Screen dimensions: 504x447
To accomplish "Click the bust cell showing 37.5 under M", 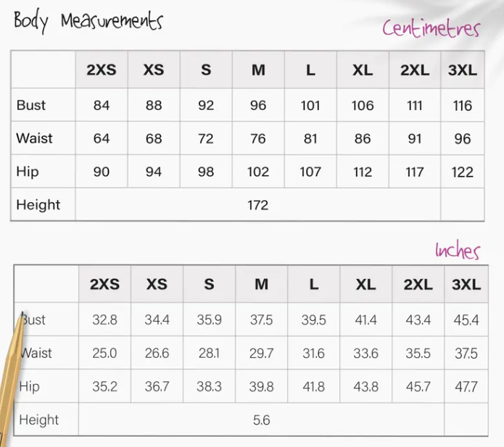I will 261,320.
